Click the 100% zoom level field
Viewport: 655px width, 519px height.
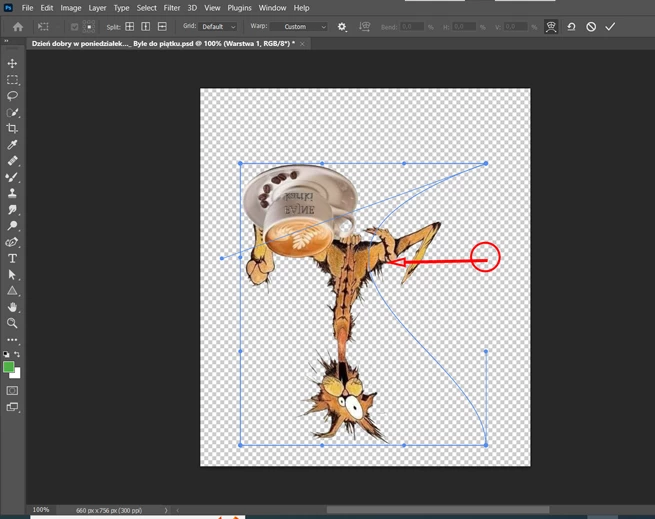[x=41, y=510]
